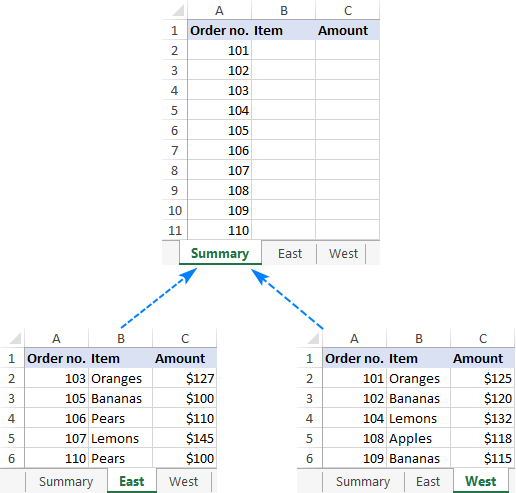Select column C header in Summary sheet
The height and width of the screenshot is (493, 516).
click(348, 10)
